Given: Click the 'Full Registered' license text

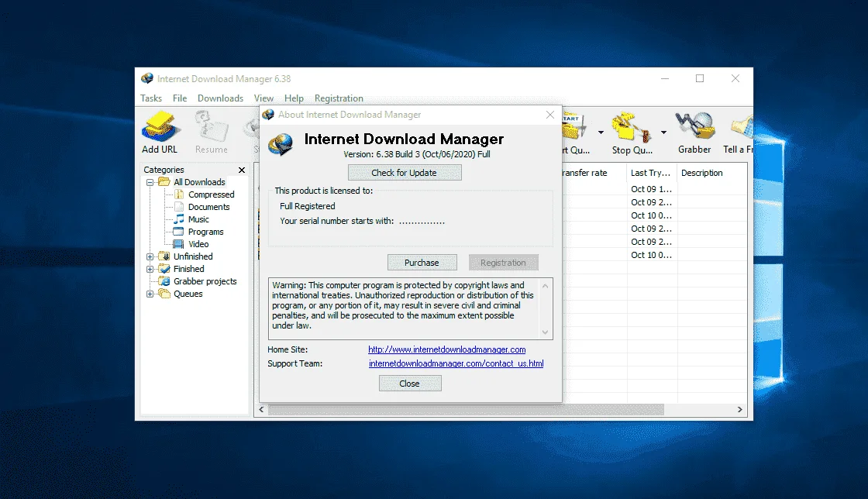Looking at the screenshot, I should [x=307, y=206].
